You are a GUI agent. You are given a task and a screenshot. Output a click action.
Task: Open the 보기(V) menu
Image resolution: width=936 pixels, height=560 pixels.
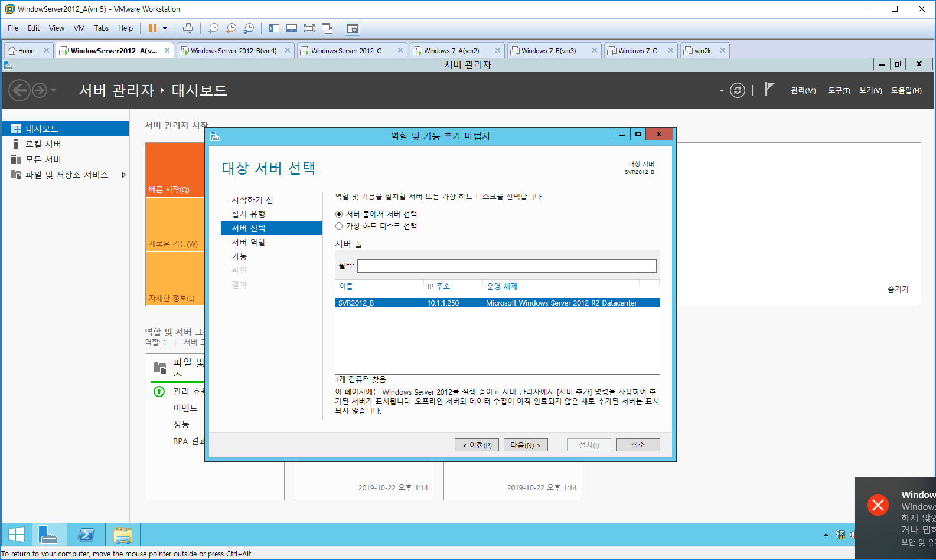click(x=870, y=90)
